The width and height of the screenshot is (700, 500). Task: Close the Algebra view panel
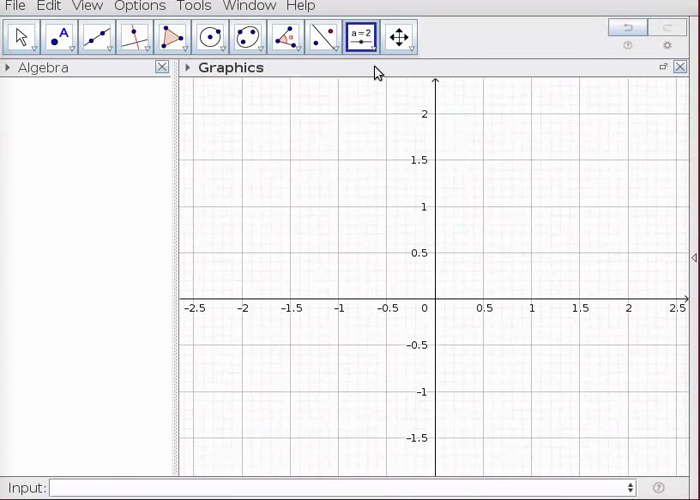point(162,67)
